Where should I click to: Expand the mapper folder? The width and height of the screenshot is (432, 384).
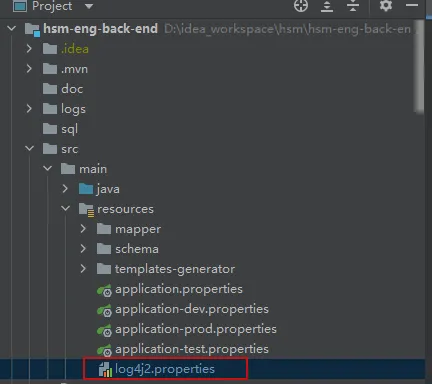click(x=83, y=229)
